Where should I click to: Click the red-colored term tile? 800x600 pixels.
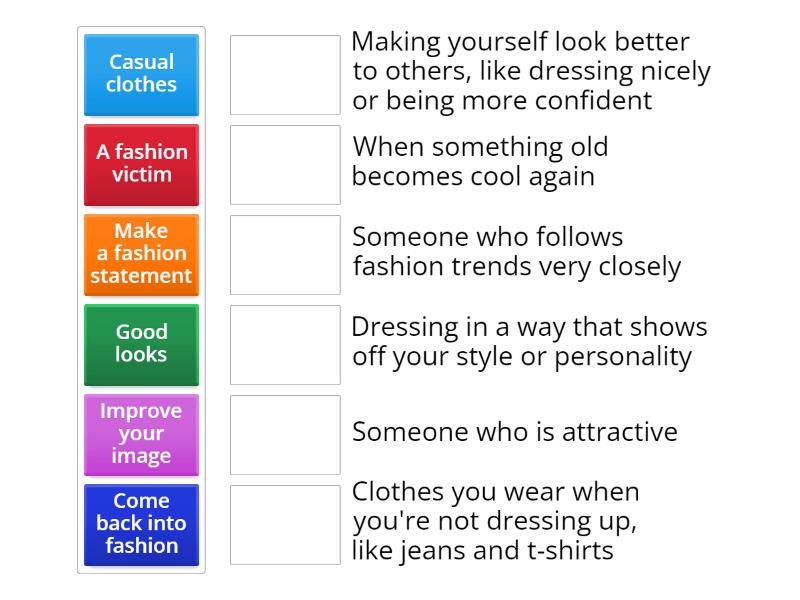[141, 164]
